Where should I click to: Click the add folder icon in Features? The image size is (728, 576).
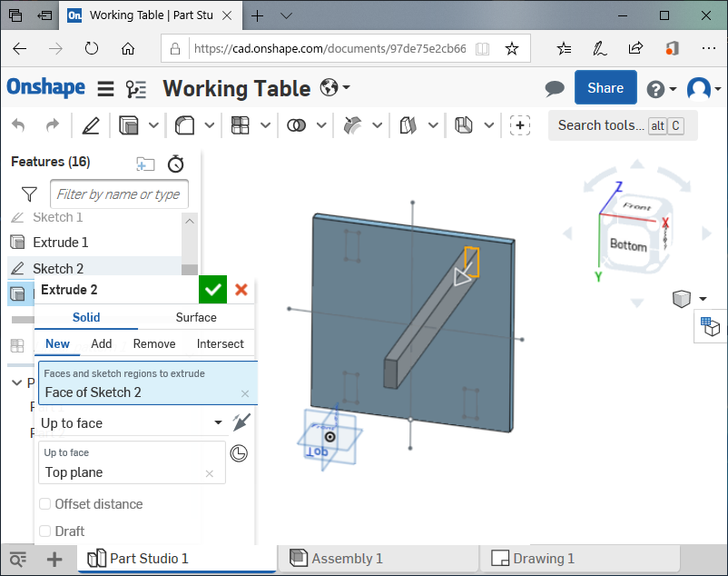click(145, 164)
